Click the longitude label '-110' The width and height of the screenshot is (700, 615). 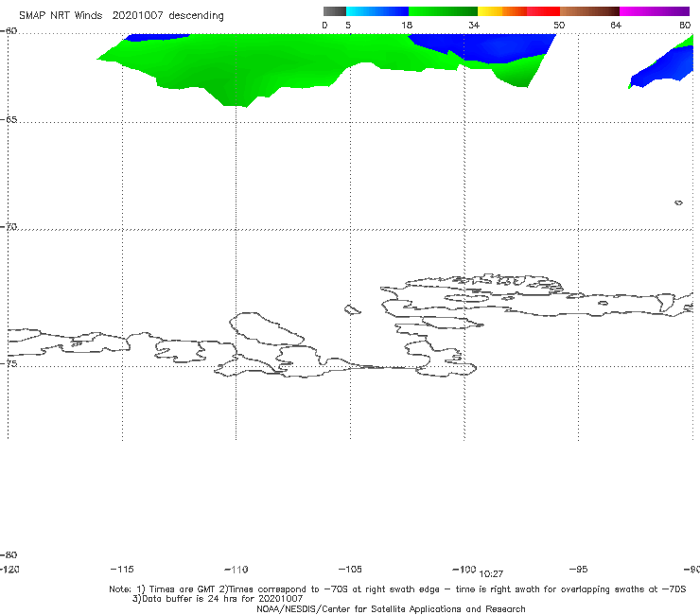(x=236, y=570)
